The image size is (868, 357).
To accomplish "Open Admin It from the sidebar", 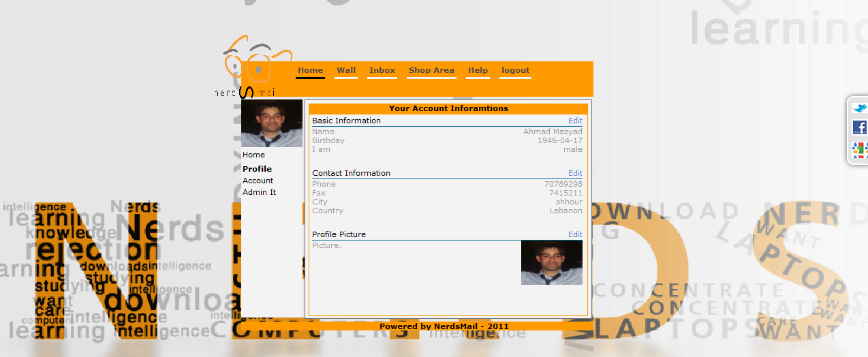I will pyautogui.click(x=259, y=192).
